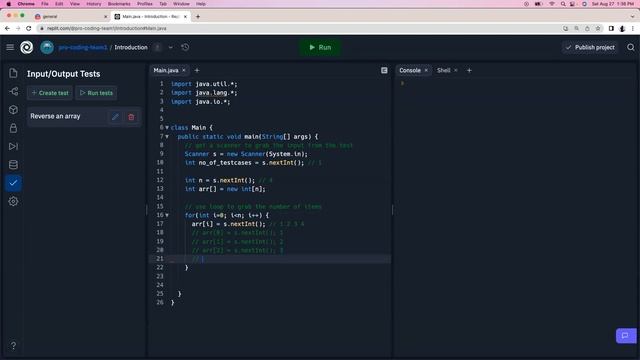This screenshot has width=640, height=360.
Task: Open the search icon in Replit header
Action: tap(631, 47)
